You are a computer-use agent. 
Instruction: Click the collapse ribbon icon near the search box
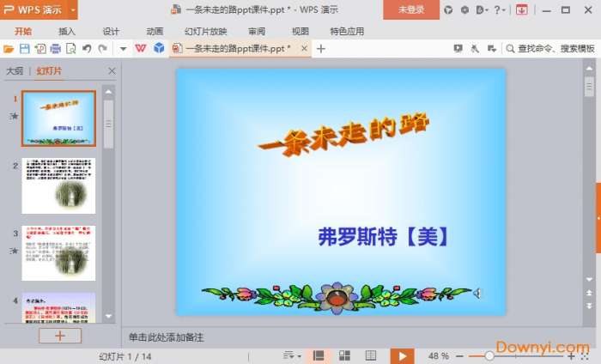click(x=492, y=48)
